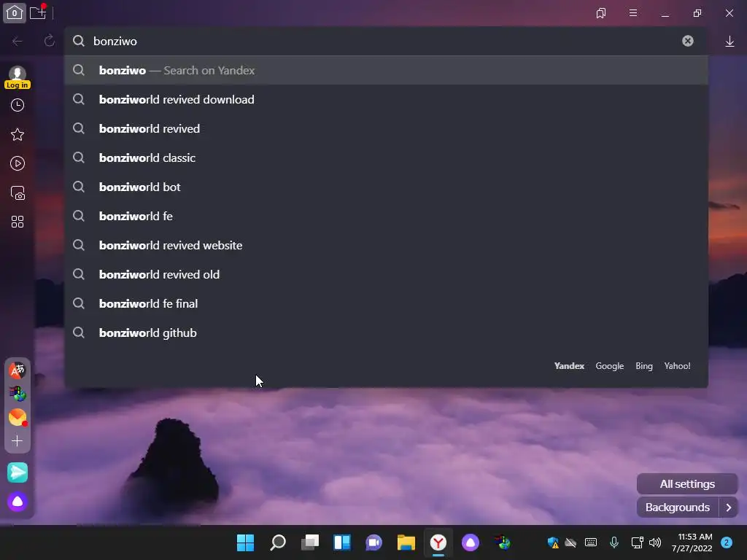The width and height of the screenshot is (747, 560).
Task: Open the colorful globe taskbar app
Action: tap(502, 542)
